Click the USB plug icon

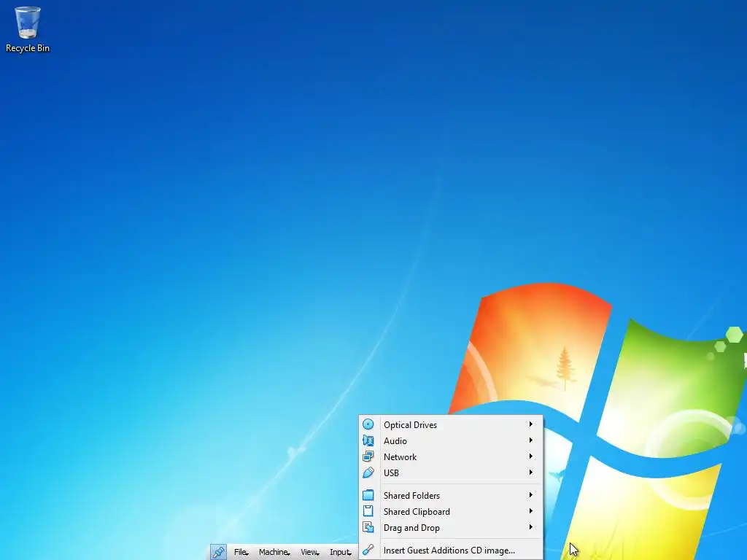(x=368, y=472)
